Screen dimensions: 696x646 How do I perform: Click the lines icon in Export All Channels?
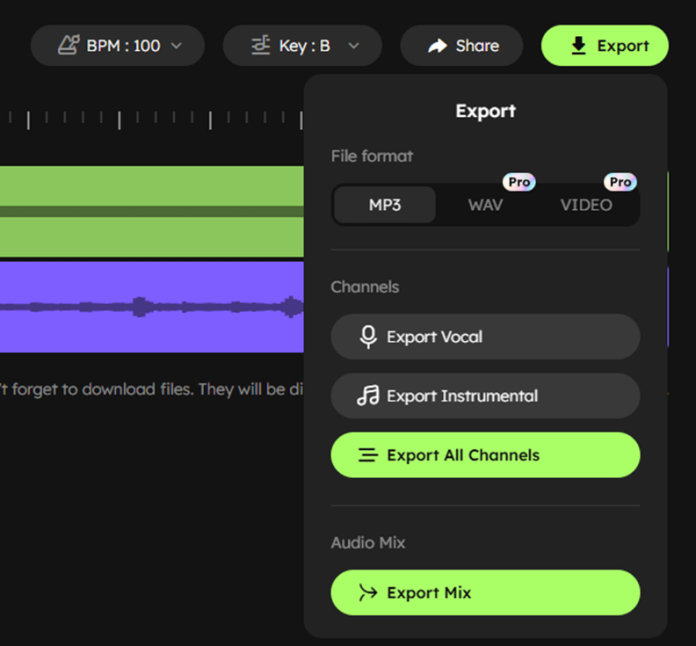pos(368,455)
